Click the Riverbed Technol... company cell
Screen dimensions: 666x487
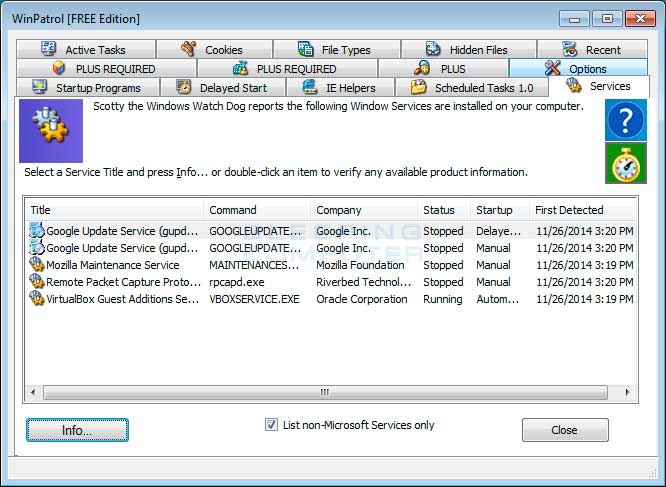[364, 282]
